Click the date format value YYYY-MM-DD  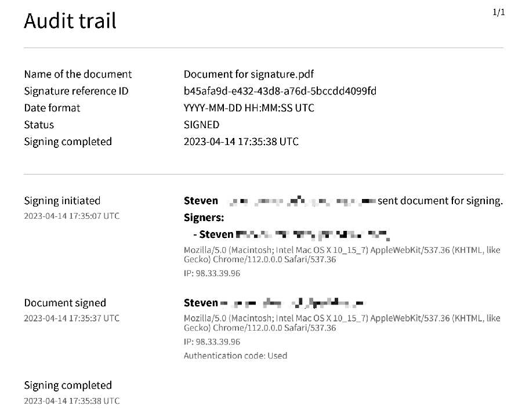[249, 108]
